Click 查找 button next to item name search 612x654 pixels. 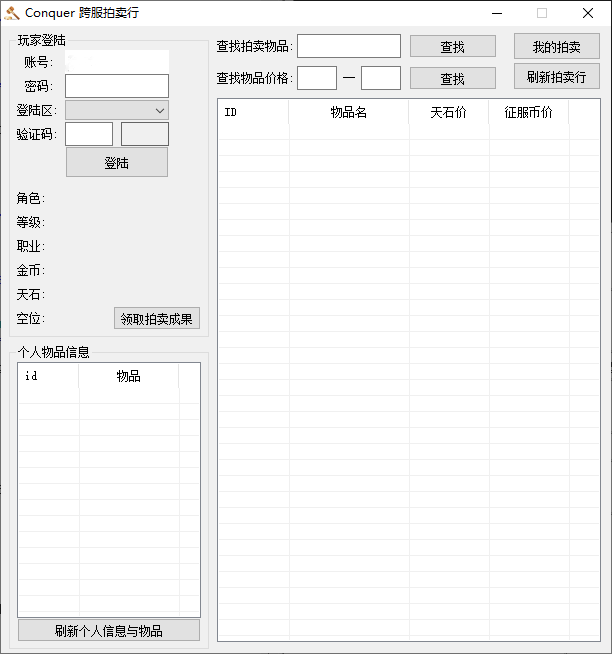tap(453, 46)
